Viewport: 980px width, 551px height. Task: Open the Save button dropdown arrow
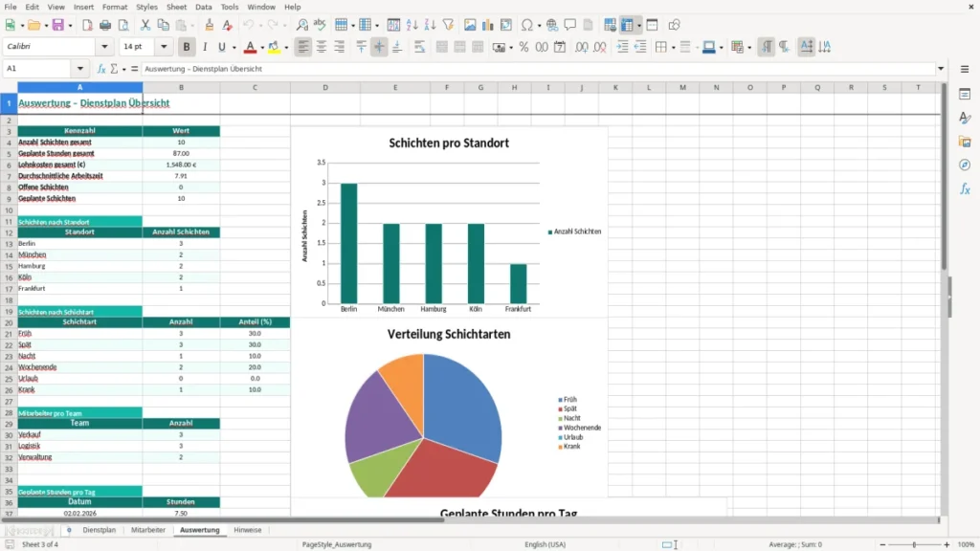pyautogui.click(x=70, y=26)
